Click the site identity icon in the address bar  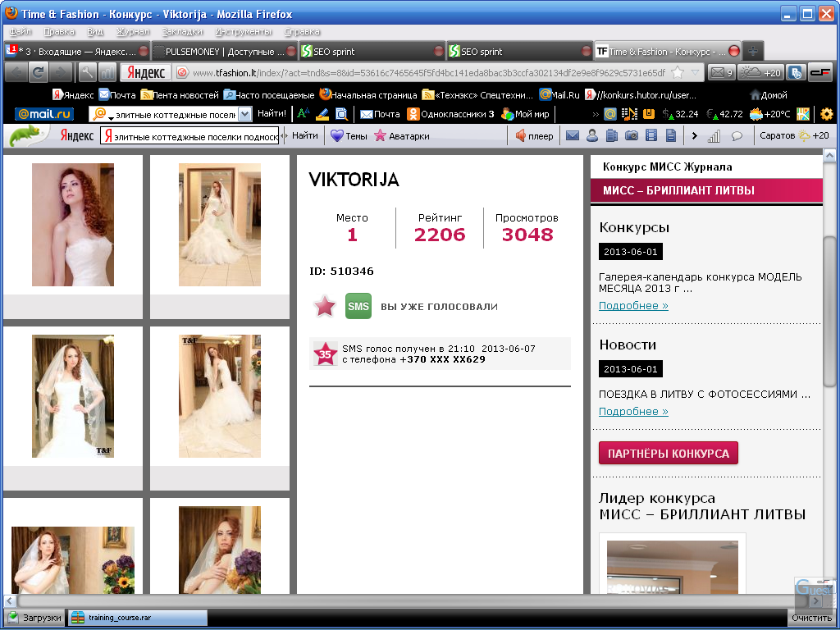coord(182,72)
